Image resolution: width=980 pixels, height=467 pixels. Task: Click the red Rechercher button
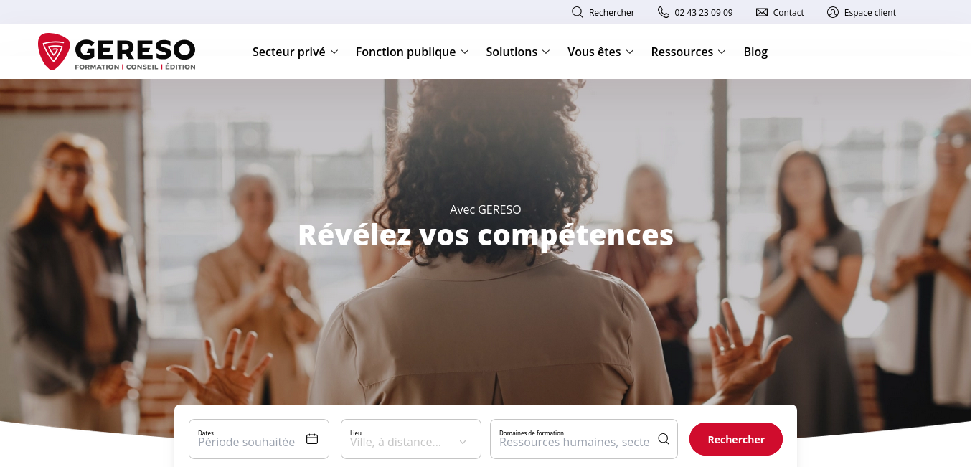coord(736,439)
